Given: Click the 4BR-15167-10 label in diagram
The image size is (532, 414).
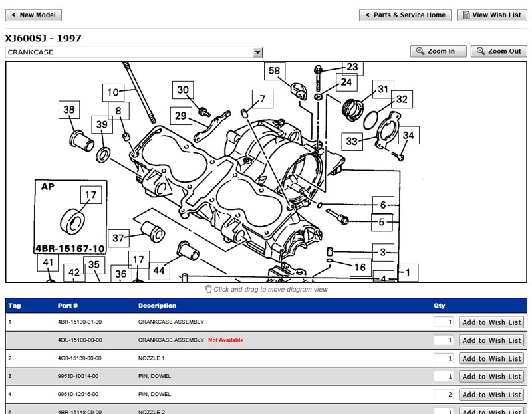Looking at the screenshot, I should (x=70, y=249).
